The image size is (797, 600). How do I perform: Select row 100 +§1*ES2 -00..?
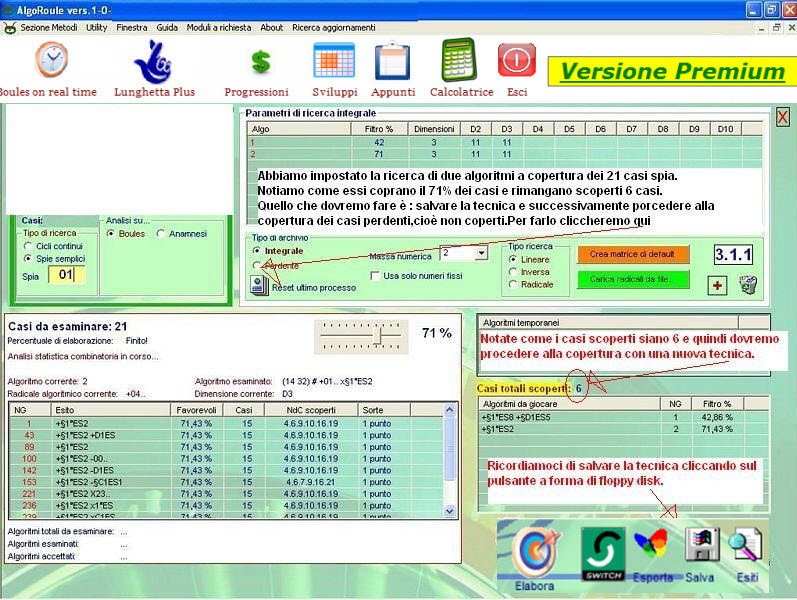pyautogui.click(x=226, y=459)
